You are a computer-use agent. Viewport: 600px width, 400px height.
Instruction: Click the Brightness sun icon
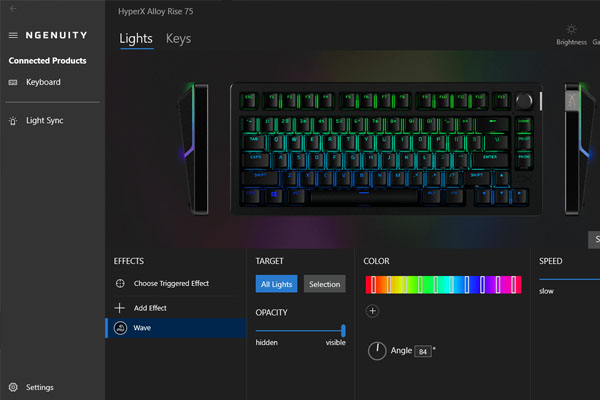[x=571, y=30]
